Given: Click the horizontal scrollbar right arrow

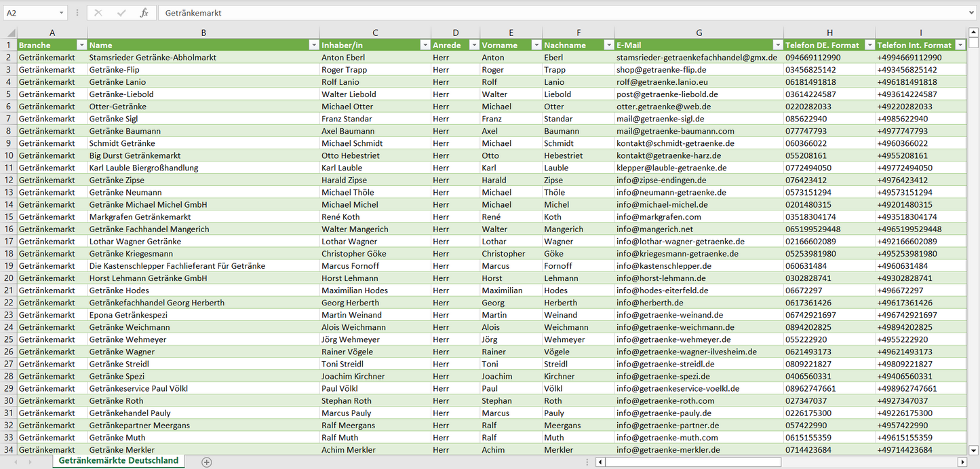Looking at the screenshot, I should [962, 462].
